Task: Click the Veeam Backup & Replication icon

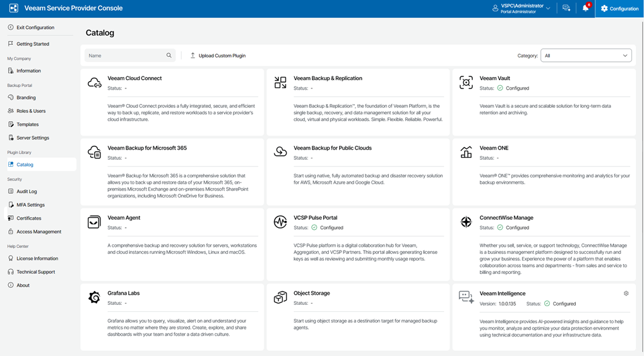Action: pyautogui.click(x=280, y=83)
